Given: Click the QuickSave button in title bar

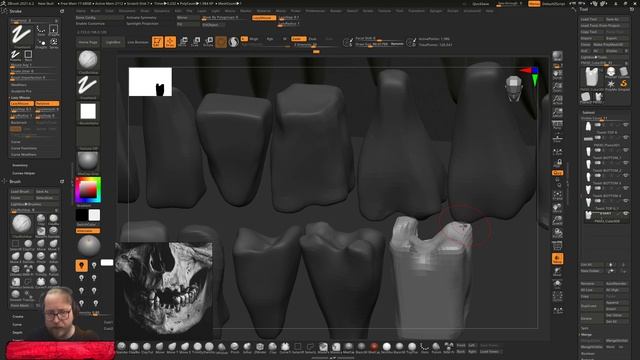Looking at the screenshot, I should [x=480, y=4].
